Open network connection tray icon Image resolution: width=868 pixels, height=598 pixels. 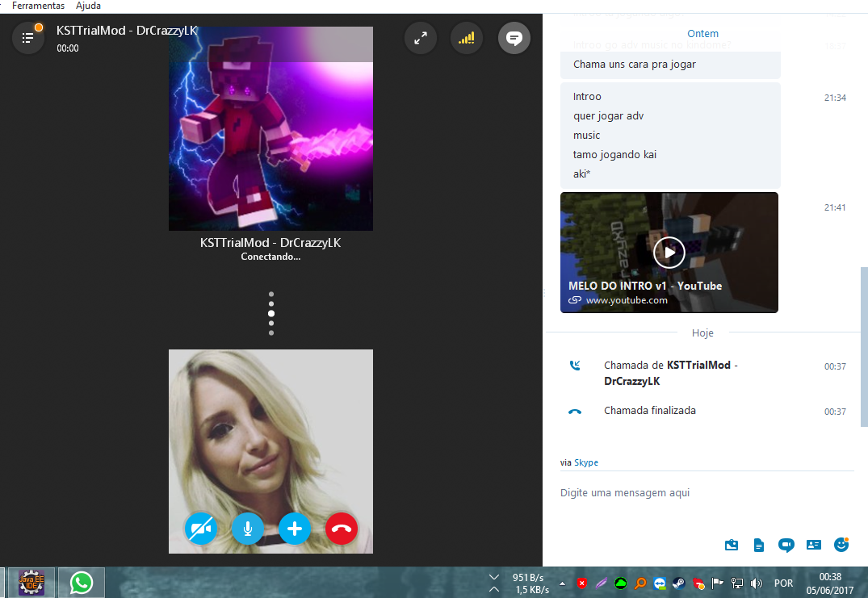click(x=737, y=583)
